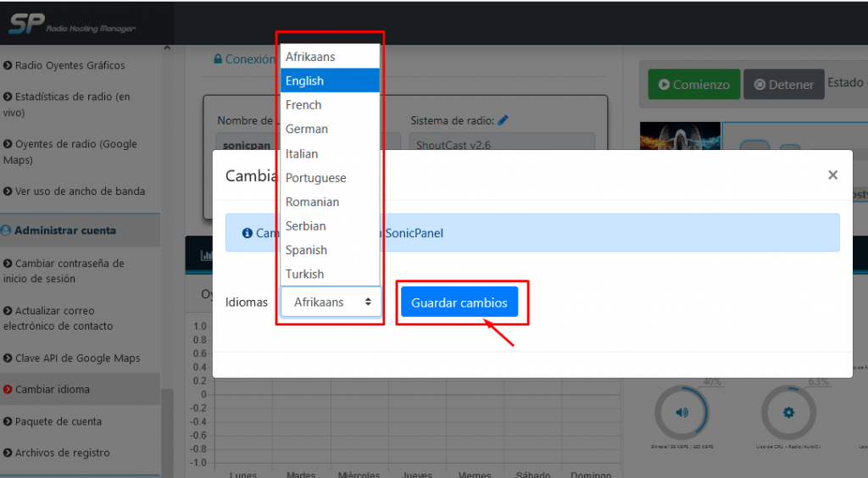Viewport: 868px width, 478px height.
Task: Click the ShoutCast v2.6 field
Action: (x=502, y=142)
